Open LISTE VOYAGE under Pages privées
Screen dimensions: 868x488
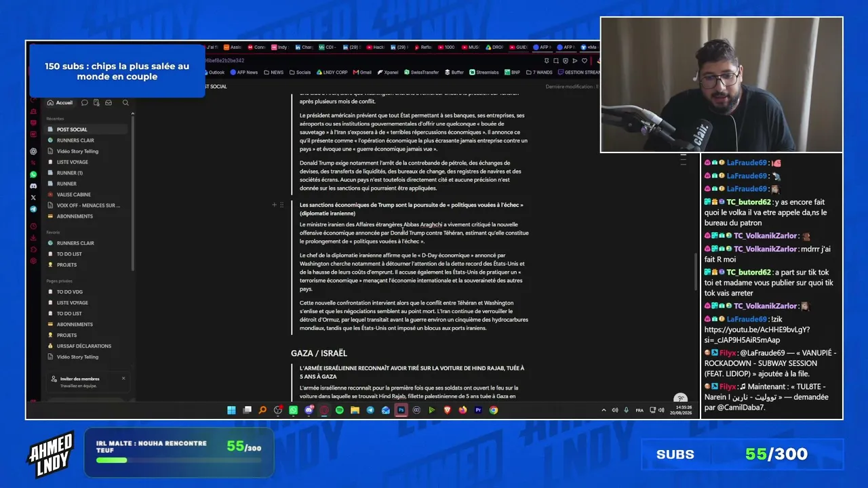coord(86,303)
